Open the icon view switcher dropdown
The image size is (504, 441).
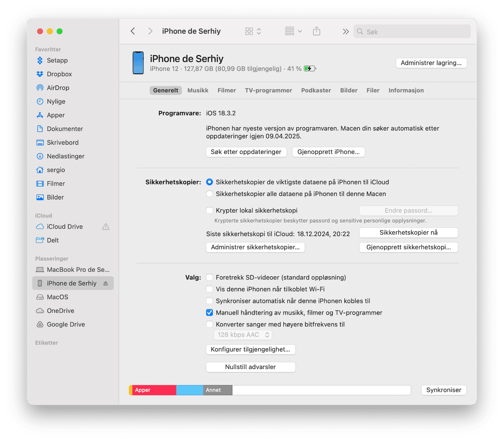pyautogui.click(x=253, y=31)
